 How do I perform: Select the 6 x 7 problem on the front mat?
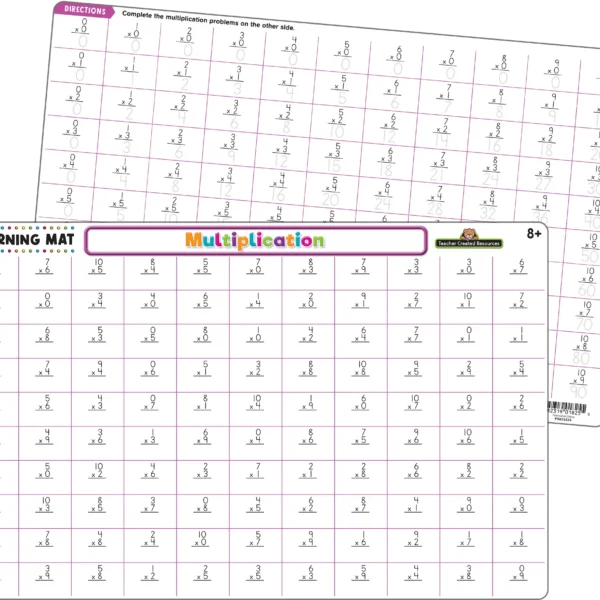pyautogui.click(x=519, y=266)
